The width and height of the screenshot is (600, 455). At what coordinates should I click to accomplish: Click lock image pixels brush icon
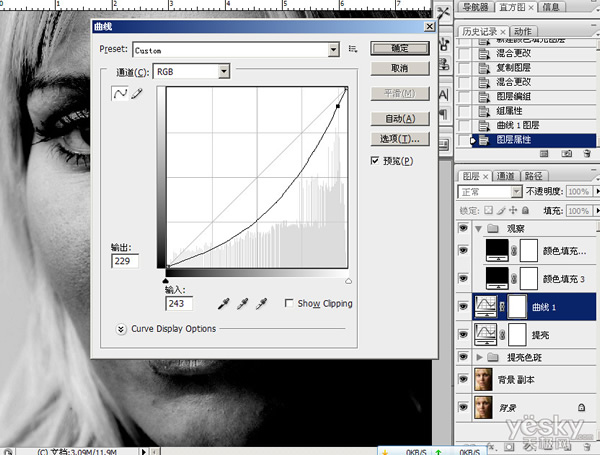click(x=501, y=210)
